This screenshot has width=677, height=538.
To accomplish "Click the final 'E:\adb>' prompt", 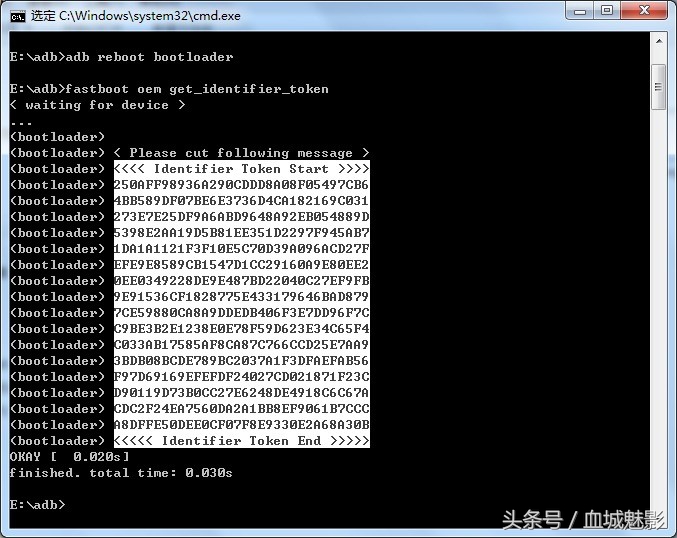I will tap(38, 505).
